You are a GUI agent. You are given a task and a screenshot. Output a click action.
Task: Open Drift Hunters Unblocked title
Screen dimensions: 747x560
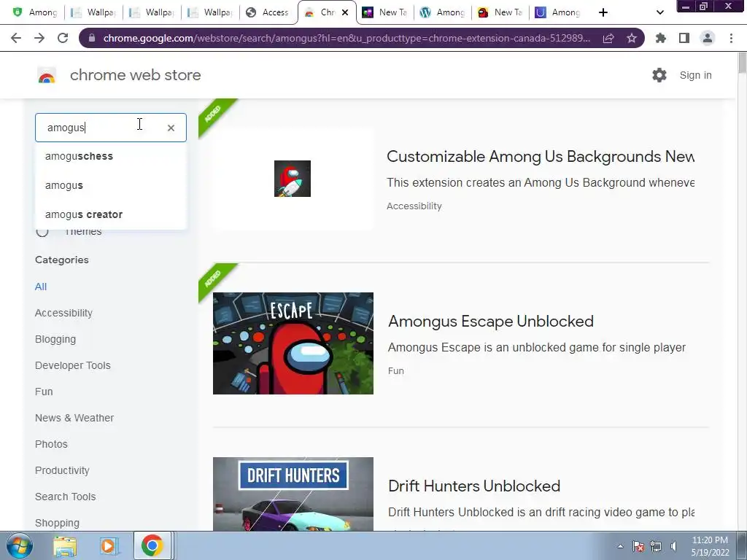pos(474,486)
